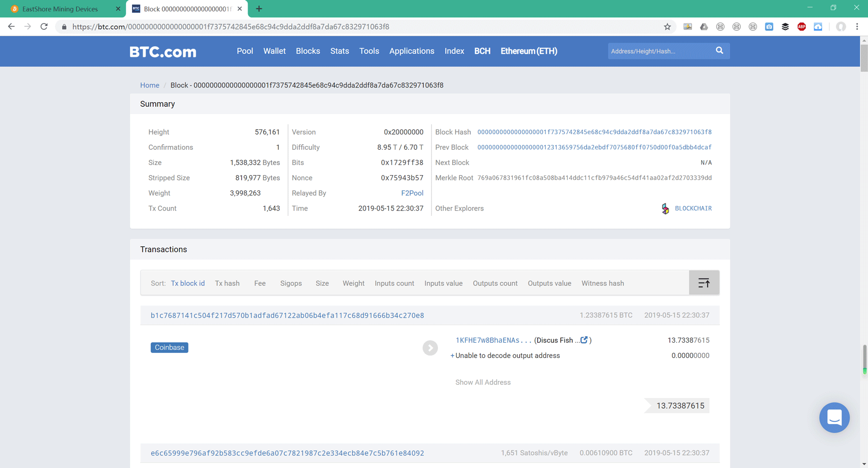Screen dimensions: 868x468
Task: Click the scrollbar down arrow
Action: click(x=864, y=464)
